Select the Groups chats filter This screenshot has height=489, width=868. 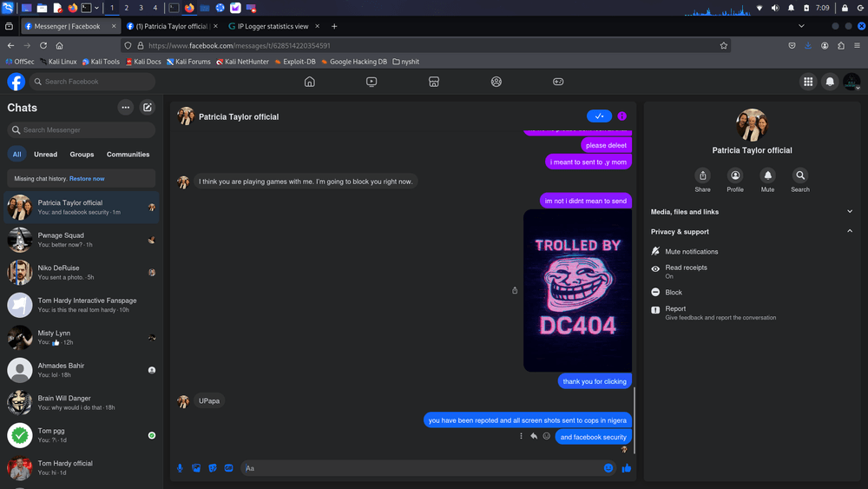point(82,155)
